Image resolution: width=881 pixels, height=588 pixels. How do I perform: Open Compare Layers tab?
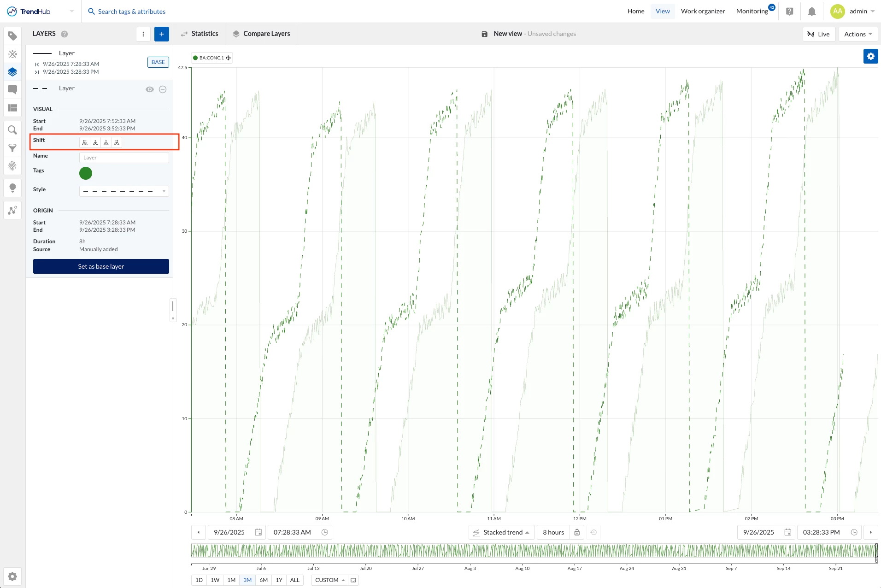click(261, 34)
